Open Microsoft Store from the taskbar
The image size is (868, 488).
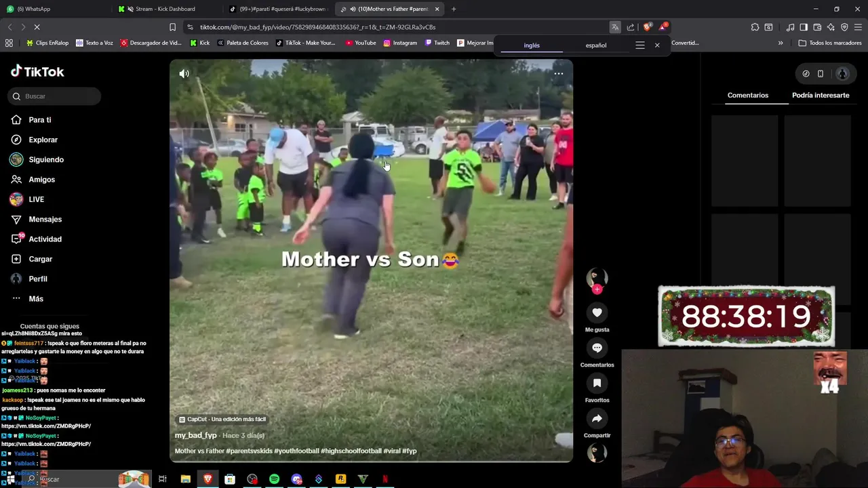point(230,479)
